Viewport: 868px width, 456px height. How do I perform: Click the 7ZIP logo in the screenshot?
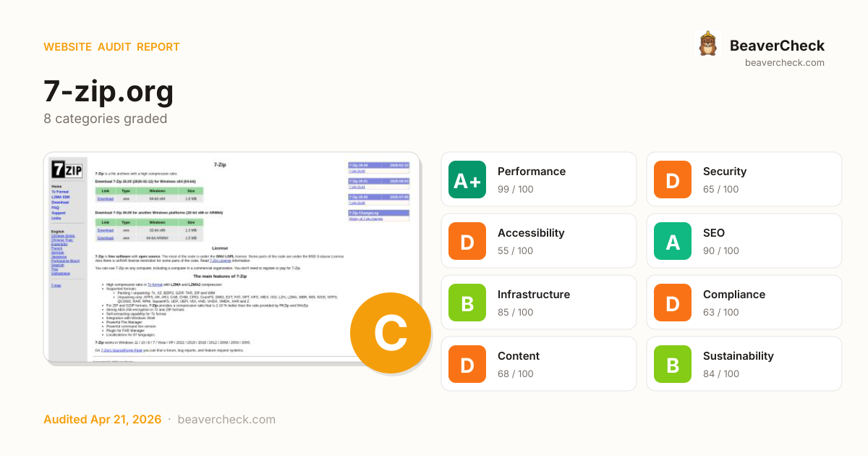click(67, 170)
